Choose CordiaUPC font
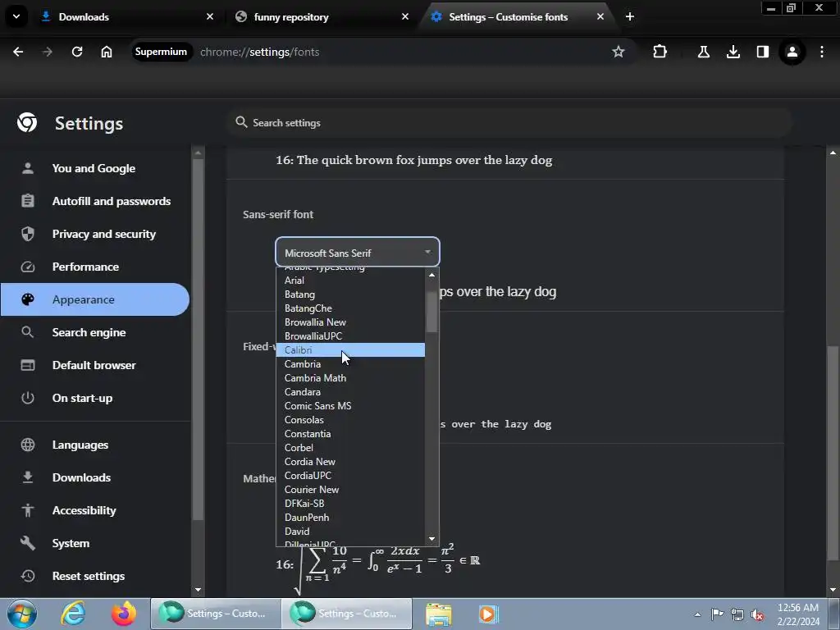Image resolution: width=840 pixels, height=630 pixels. 350,475
